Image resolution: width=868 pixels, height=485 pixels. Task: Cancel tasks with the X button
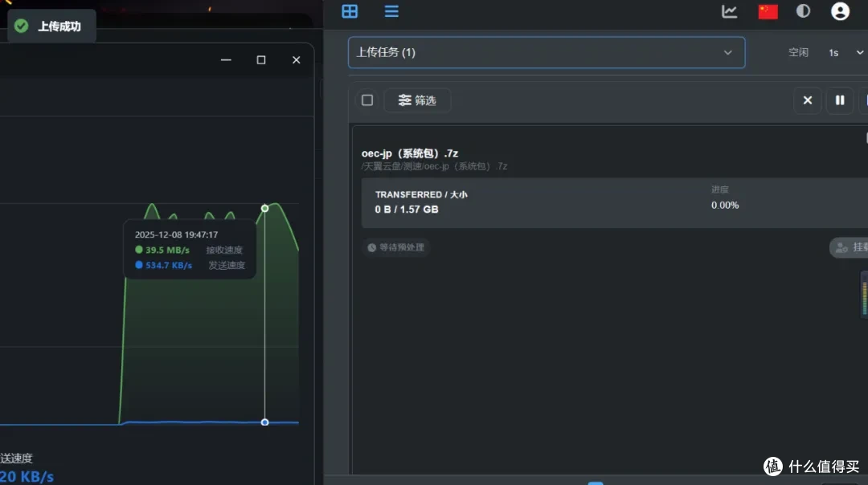[x=808, y=100]
